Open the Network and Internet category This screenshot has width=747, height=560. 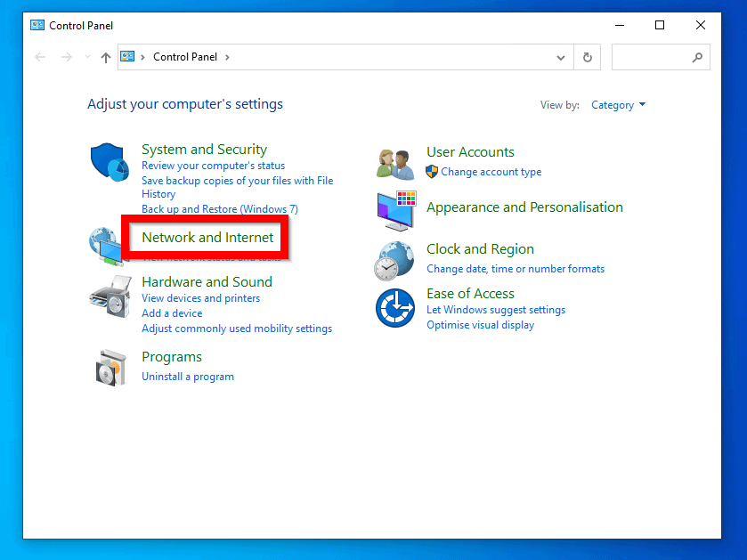coord(207,238)
